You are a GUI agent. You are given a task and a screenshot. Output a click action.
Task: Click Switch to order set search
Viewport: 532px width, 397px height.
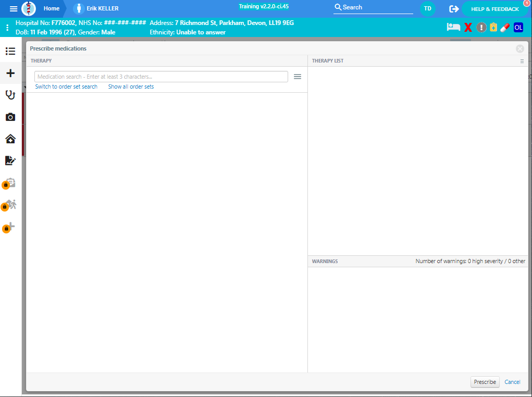(66, 86)
